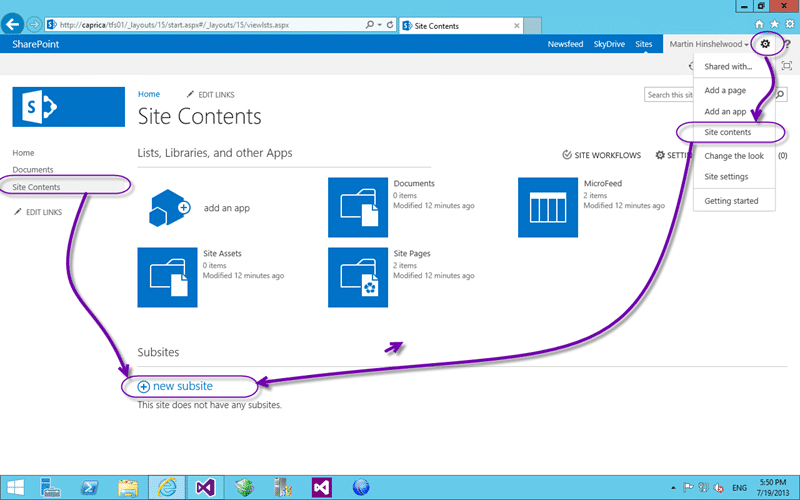Open the Site Assets library tile
800x500 pixels.
(x=167, y=278)
